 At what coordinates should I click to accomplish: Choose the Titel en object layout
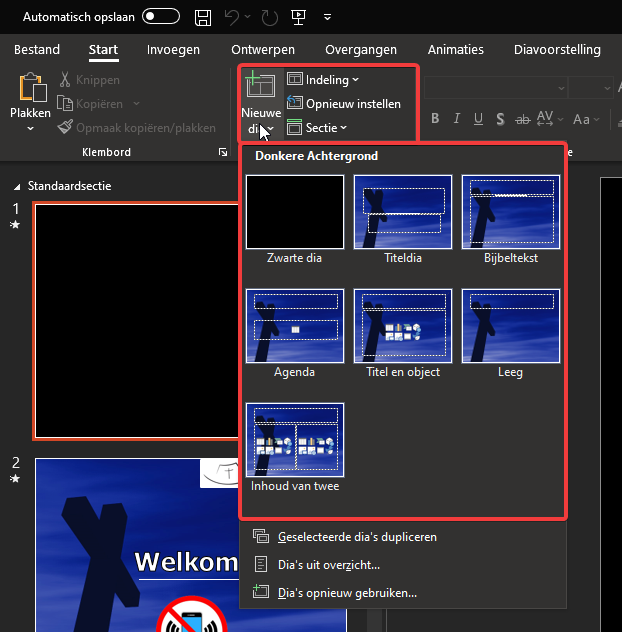click(403, 333)
